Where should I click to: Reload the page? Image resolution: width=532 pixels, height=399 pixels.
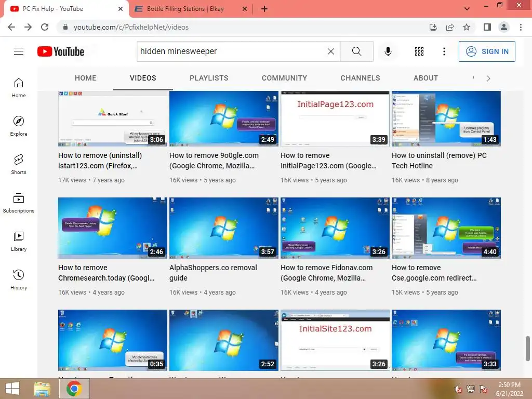(45, 27)
